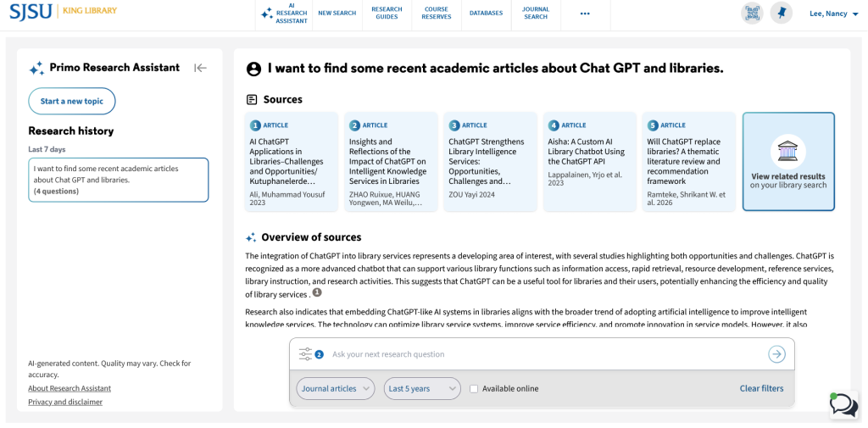Collapse the Primo Research Assistant sidebar
The image size is (868, 428).
200,68
